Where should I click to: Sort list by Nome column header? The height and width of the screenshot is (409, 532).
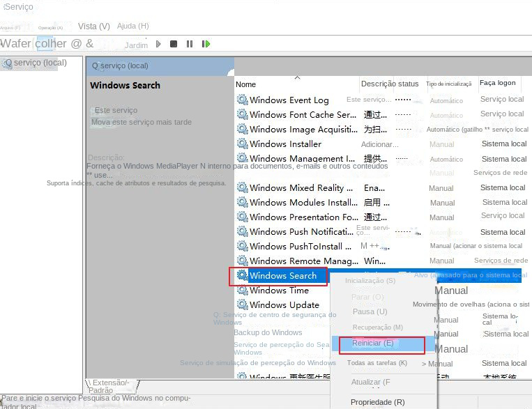point(245,84)
